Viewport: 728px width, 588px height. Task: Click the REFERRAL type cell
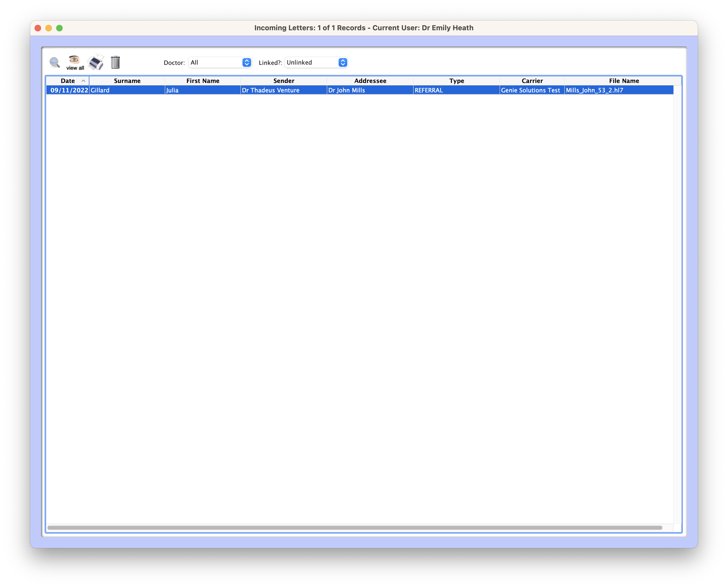(429, 90)
